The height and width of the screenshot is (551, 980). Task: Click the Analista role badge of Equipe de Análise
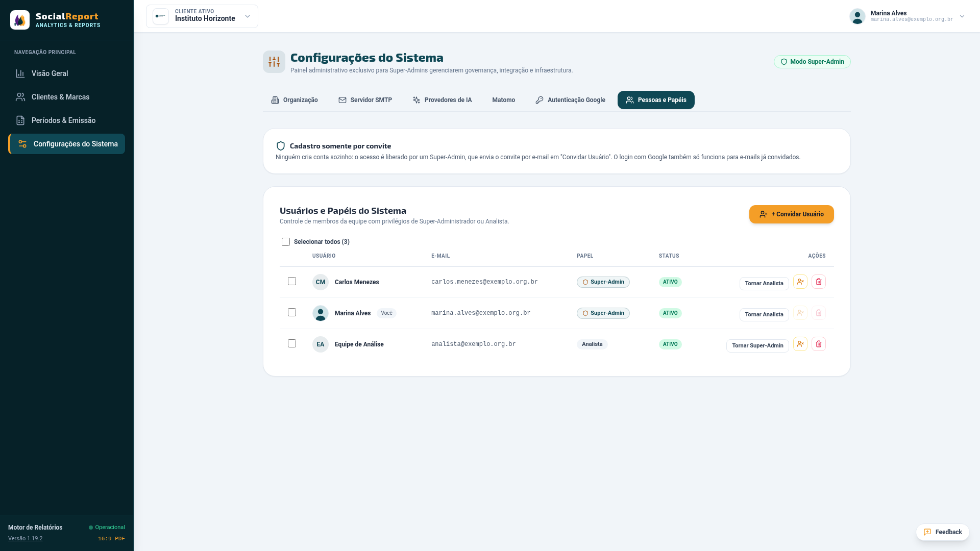(592, 344)
